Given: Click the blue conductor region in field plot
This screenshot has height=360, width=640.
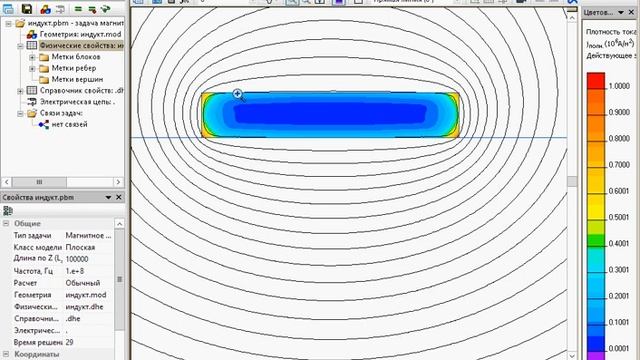Looking at the screenshot, I should 331,114.
